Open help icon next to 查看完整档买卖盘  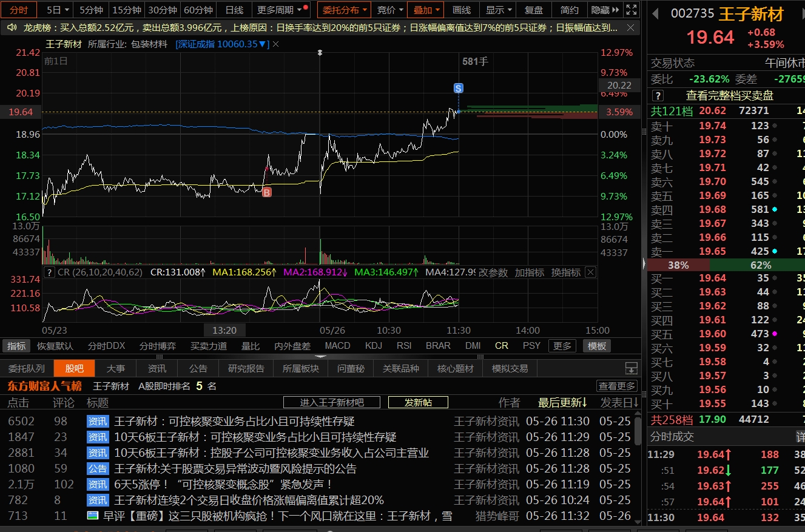coord(658,96)
